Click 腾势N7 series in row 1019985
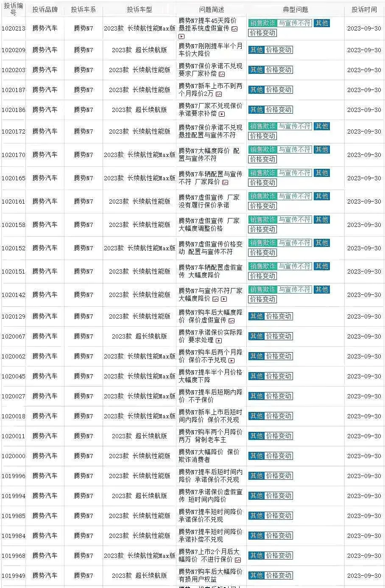Viewport: 385px width, 588px height. point(84,516)
